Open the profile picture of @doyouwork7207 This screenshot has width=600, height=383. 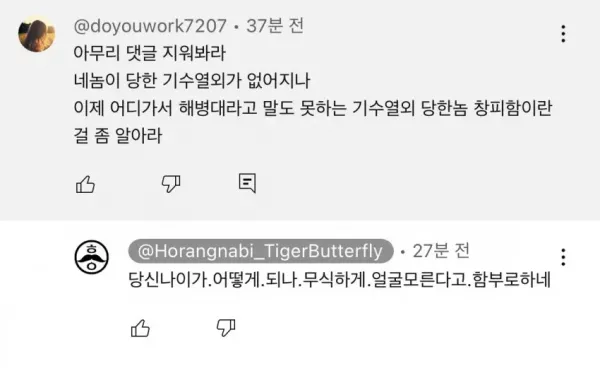pyautogui.click(x=37, y=34)
